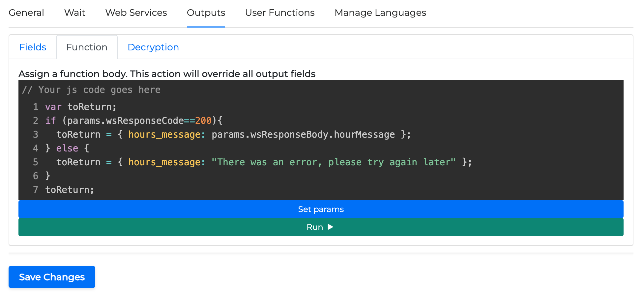Open the General tab
Image resolution: width=644 pixels, height=297 pixels.
(x=26, y=13)
